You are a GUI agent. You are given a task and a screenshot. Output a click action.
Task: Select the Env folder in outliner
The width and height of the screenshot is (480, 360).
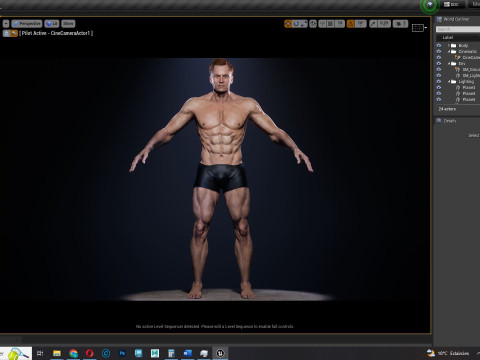(x=462, y=63)
